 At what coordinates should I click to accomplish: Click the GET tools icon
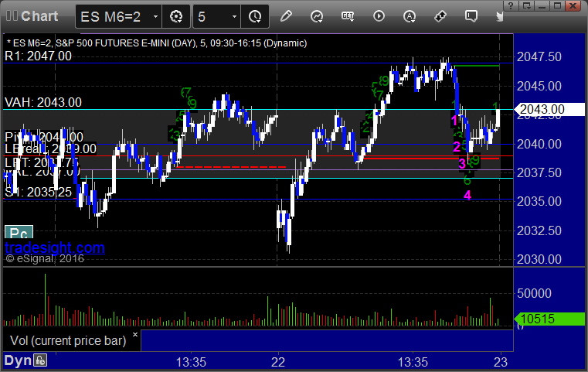pos(348,16)
